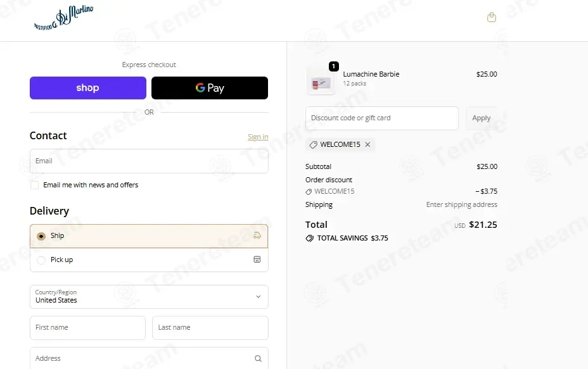The height and width of the screenshot is (369, 588).
Task: Remove the WELCOME15 discount code tag
Action: tap(367, 144)
